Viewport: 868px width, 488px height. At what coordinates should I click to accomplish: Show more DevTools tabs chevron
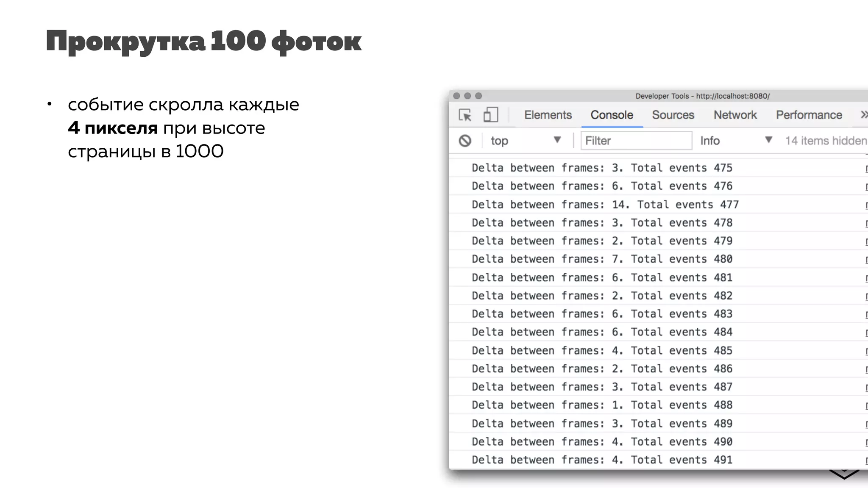click(864, 115)
